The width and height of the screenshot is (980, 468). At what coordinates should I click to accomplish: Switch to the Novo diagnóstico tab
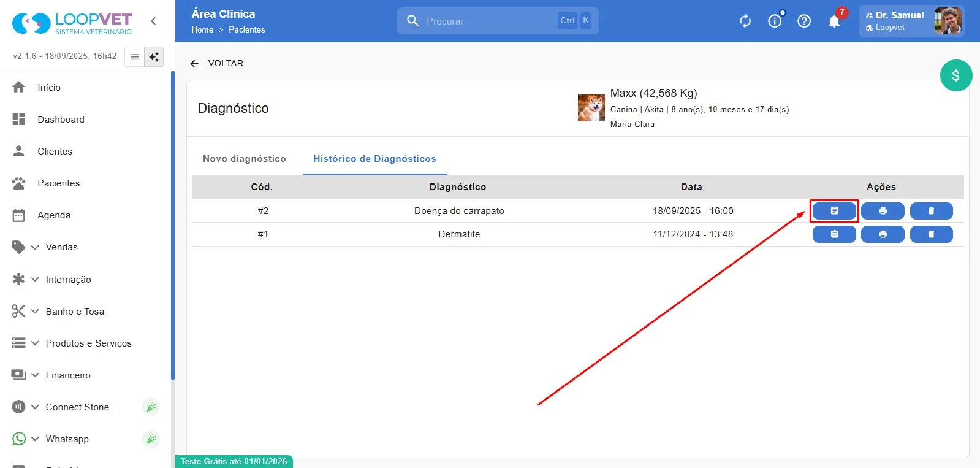[245, 159]
